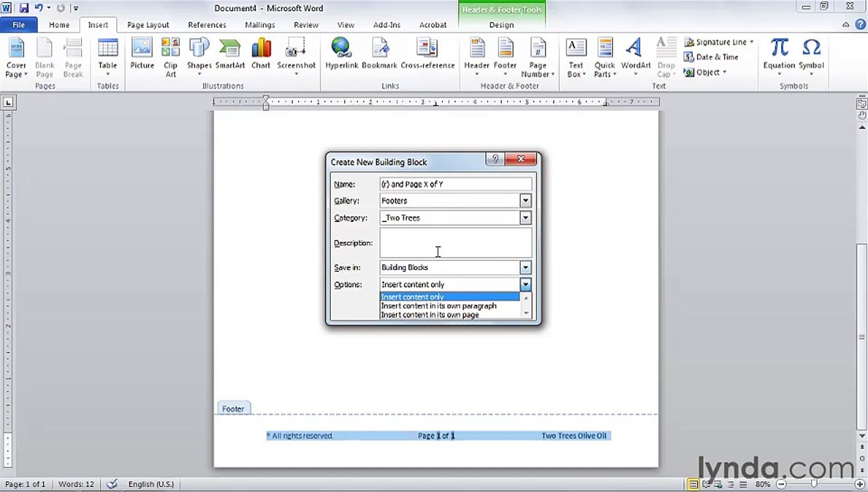Open Quick Parts menu

click(604, 58)
